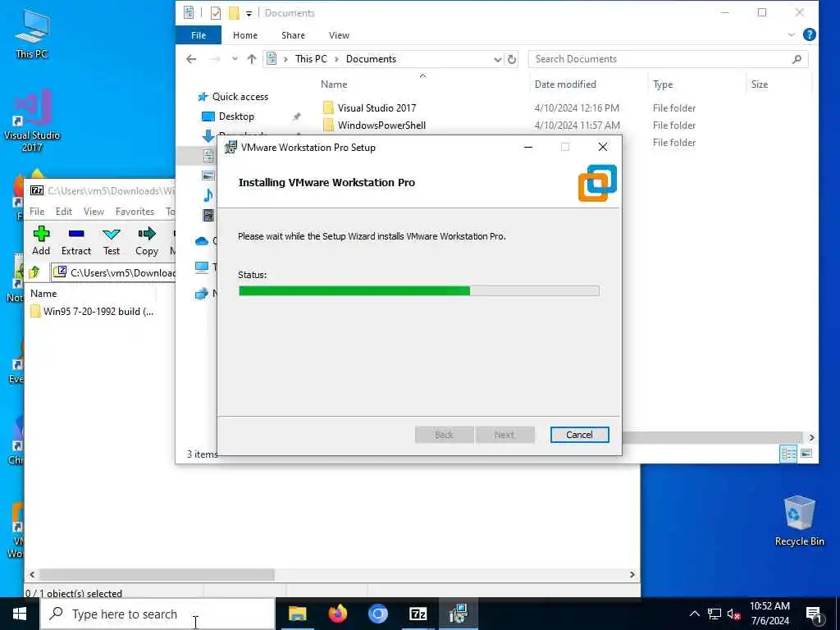The height and width of the screenshot is (630, 840).
Task: Open the Quick Access Toolbar customize dropdown
Action: tap(249, 13)
